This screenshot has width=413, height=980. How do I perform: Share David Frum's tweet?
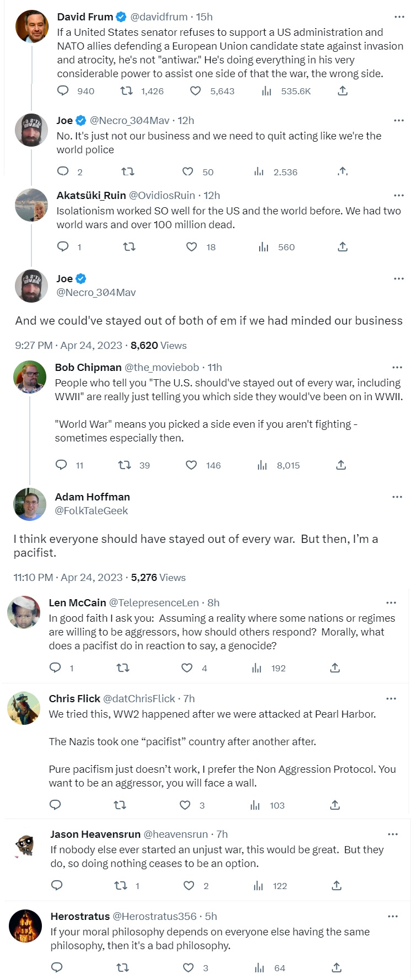342,91
